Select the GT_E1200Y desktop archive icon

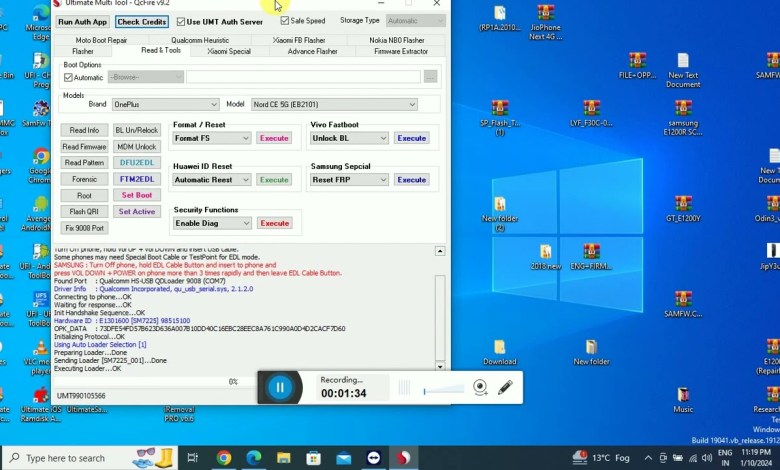pos(683,208)
